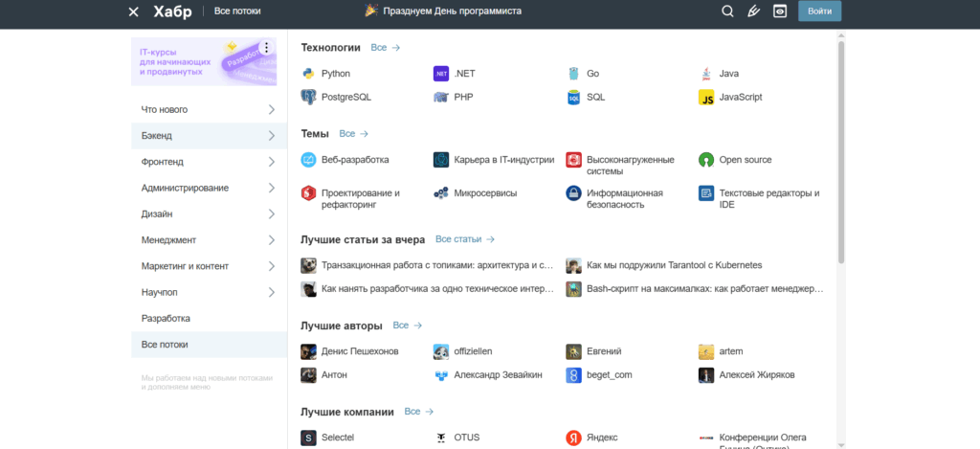Expand the Научпоп chevron arrow
This screenshot has width=980, height=449.
pos(272,292)
